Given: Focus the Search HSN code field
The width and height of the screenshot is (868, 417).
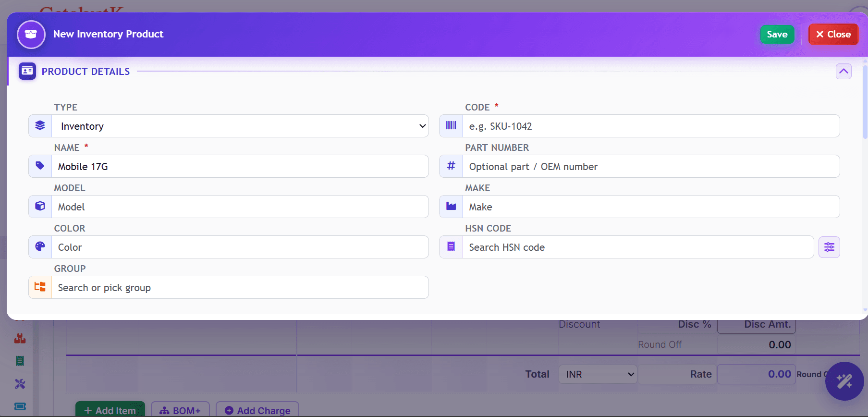Looking at the screenshot, I should [x=638, y=247].
